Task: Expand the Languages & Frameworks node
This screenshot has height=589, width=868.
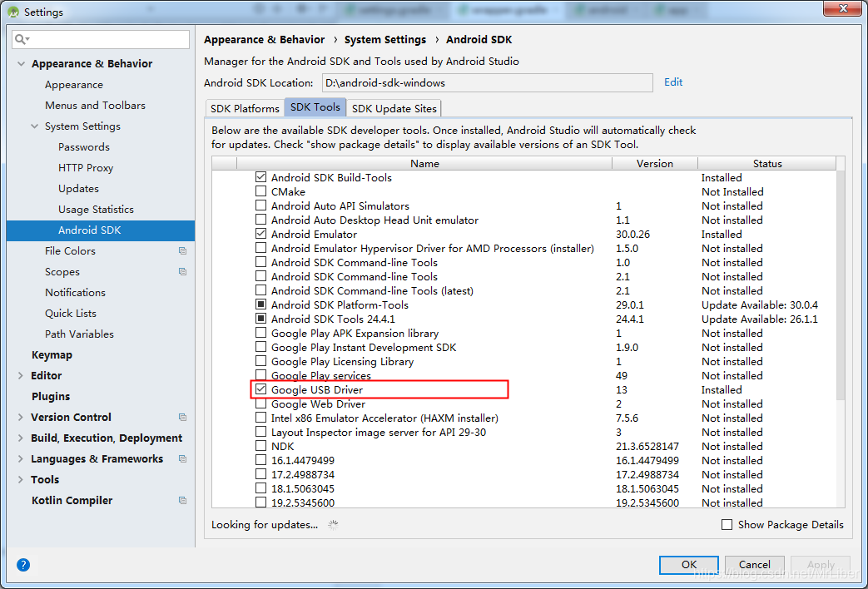Action: tap(21, 459)
